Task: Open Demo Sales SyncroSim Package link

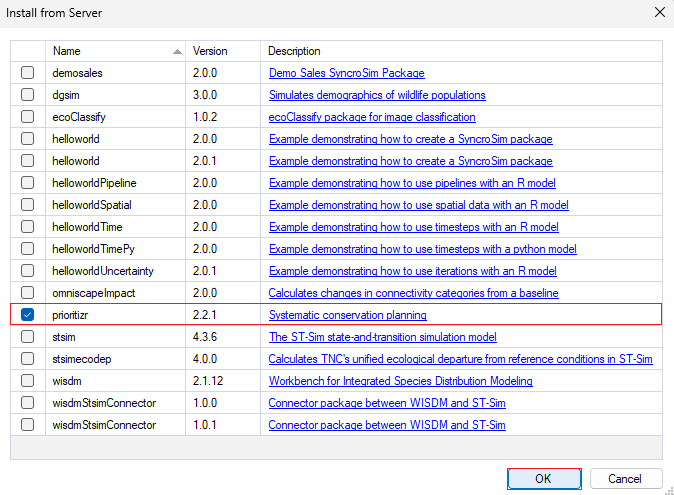Action: 346,73
